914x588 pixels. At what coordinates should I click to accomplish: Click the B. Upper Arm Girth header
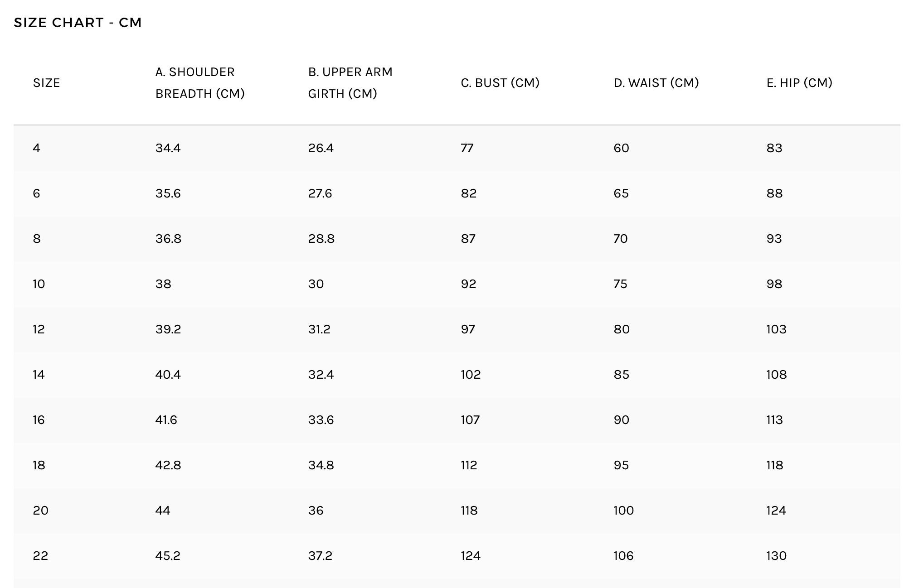[350, 83]
